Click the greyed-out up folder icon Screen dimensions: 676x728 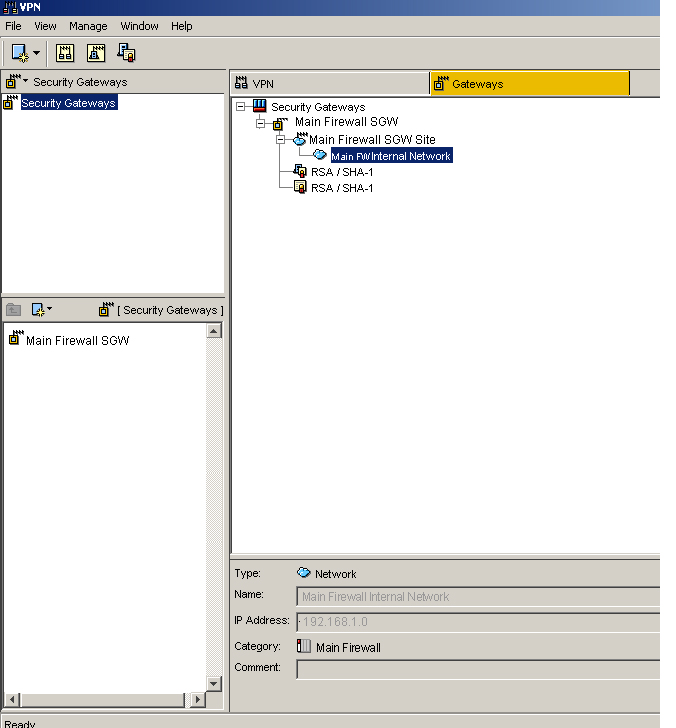point(14,310)
